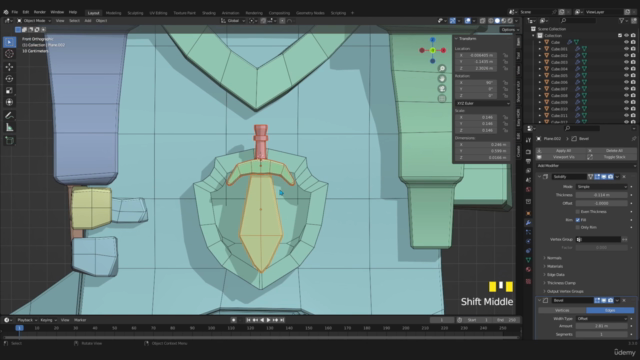Viewport: 640px width, 360px height.
Task: Toggle camera view icon in viewport
Action: coord(442,89)
